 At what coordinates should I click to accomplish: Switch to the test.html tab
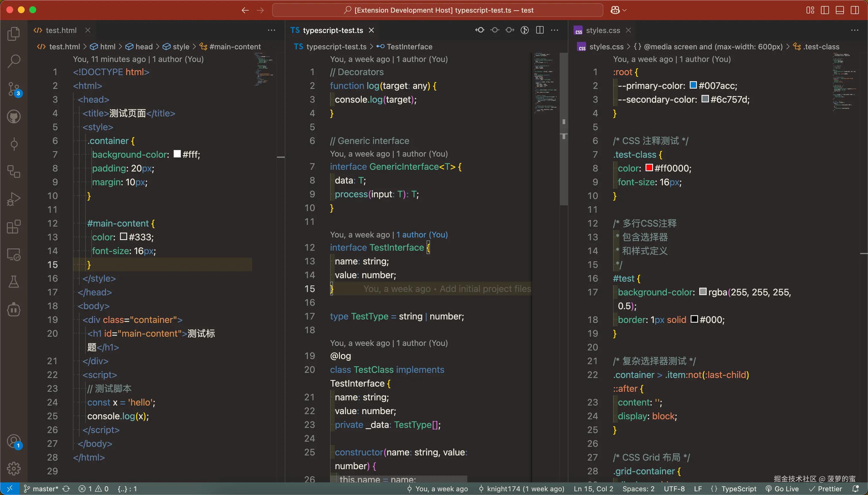tap(61, 30)
